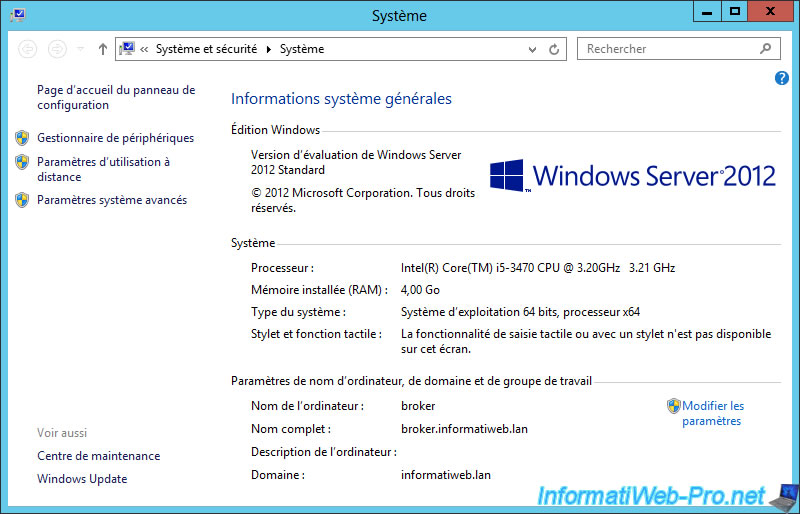Click the shield icon beside Gestionnaire de périphériques
This screenshot has width=800, height=514.
22,138
